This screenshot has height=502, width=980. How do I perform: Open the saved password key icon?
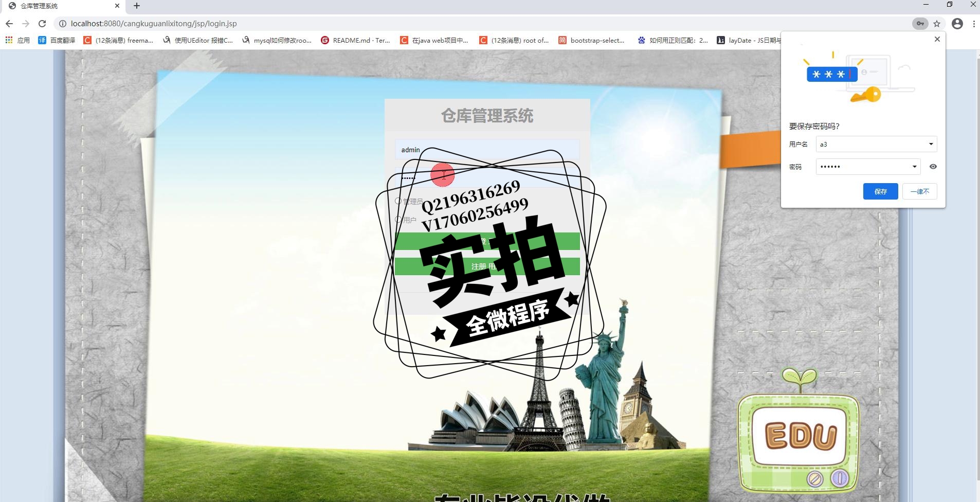click(x=920, y=24)
